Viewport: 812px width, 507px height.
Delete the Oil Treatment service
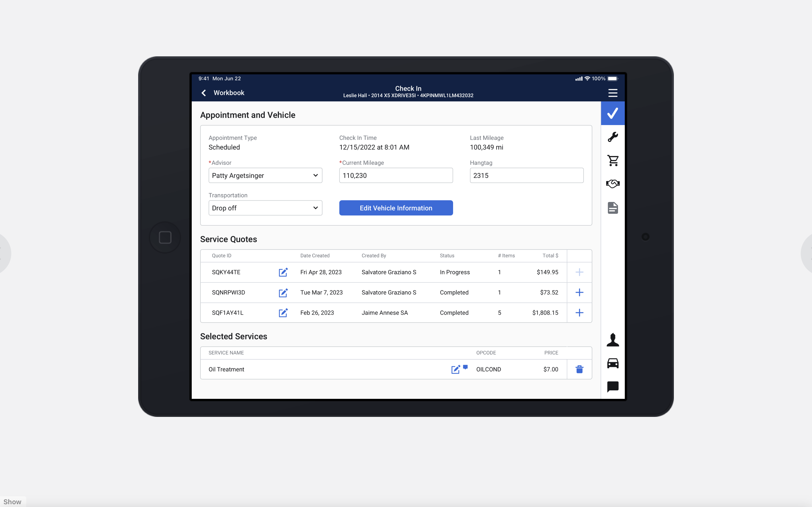coord(579,369)
